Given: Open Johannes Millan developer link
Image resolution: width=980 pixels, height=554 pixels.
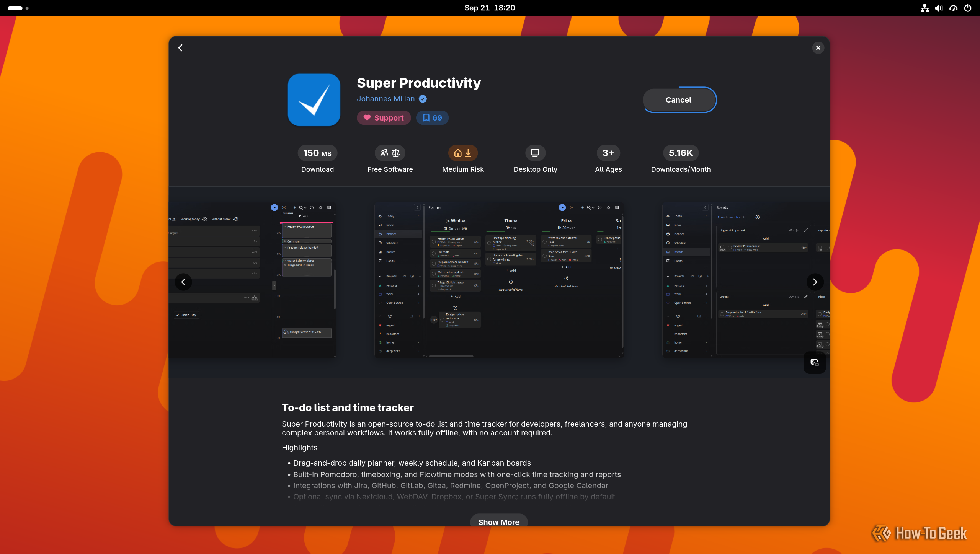Looking at the screenshot, I should (385, 99).
